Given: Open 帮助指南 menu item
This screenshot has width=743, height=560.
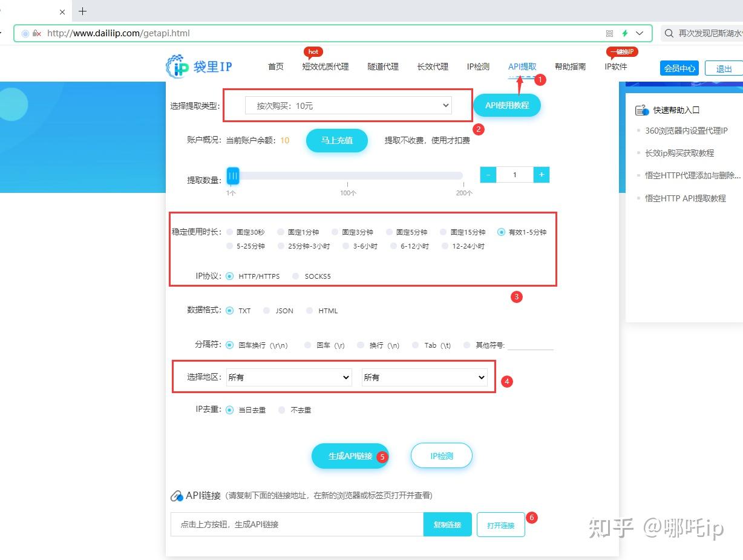Looking at the screenshot, I should pyautogui.click(x=570, y=67).
